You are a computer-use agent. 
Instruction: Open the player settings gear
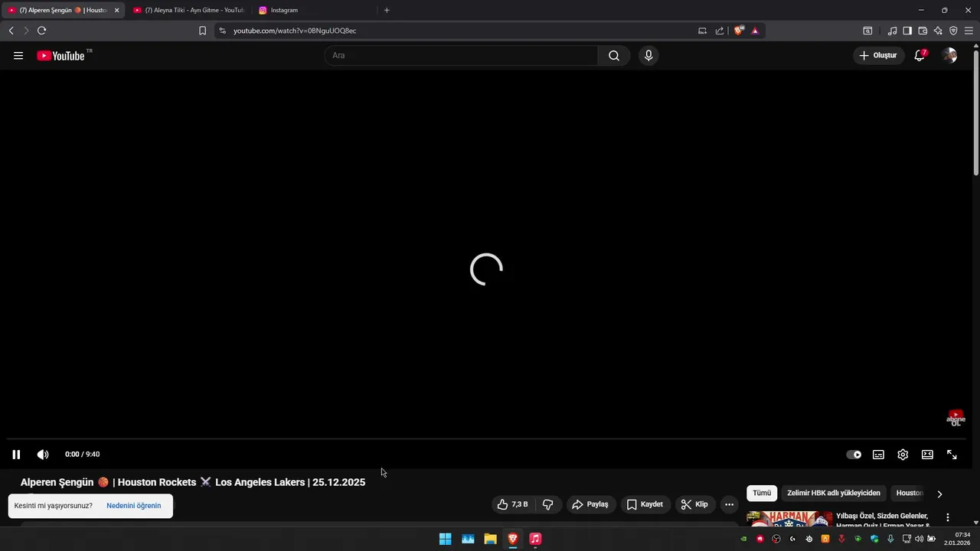pos(903,455)
